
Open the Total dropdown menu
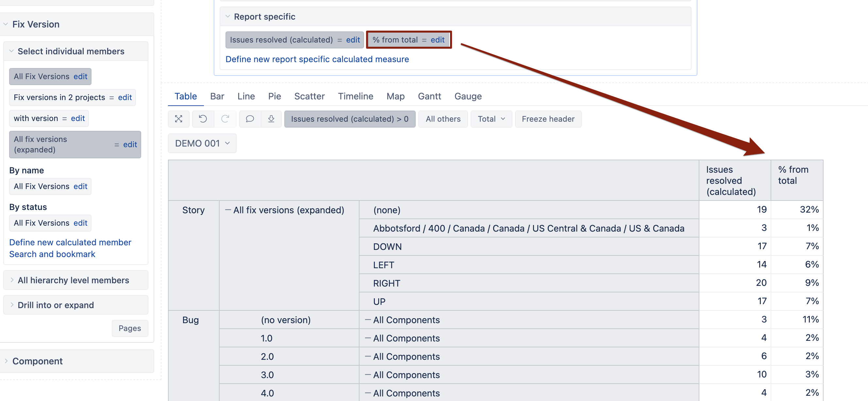point(491,119)
